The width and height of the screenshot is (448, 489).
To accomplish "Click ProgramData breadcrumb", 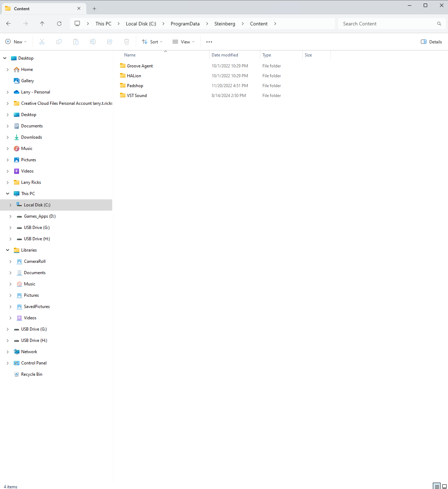I will 185,24.
